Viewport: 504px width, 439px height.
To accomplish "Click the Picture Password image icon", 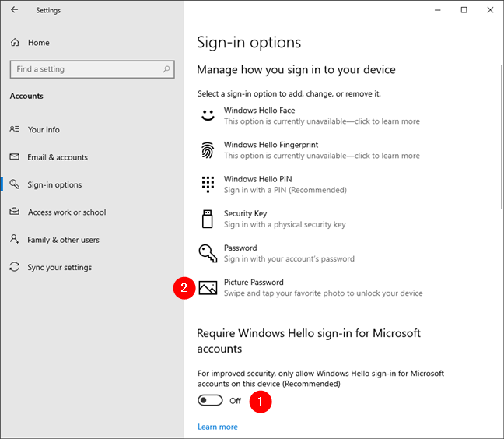I will [x=208, y=288].
